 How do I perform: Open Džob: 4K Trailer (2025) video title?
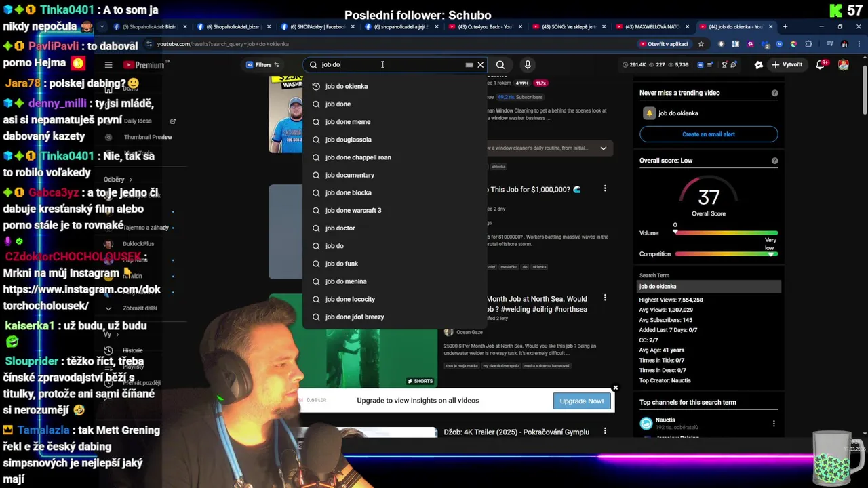[x=517, y=432]
